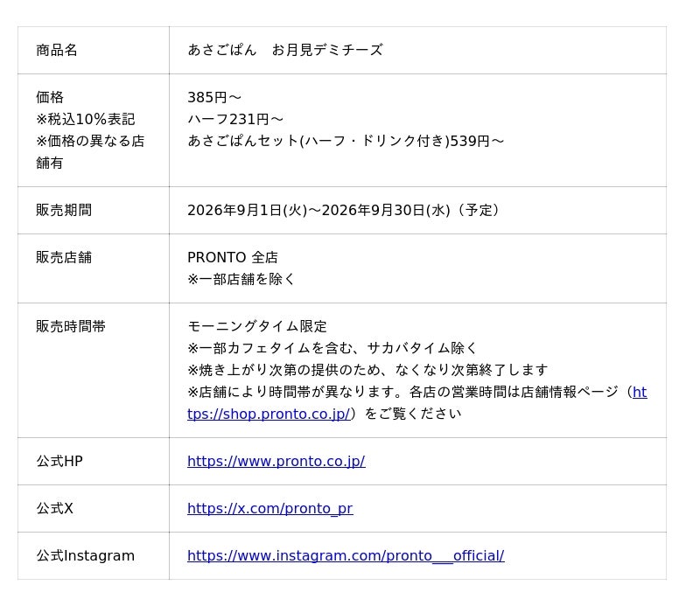Open the shop.pronto.co.jp store info link
This screenshot has width=700, height=606.
click(269, 414)
